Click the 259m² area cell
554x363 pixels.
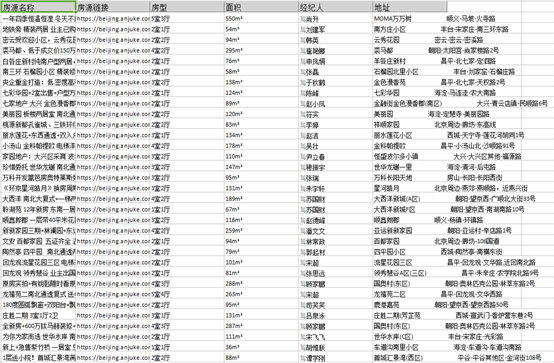coord(261,230)
